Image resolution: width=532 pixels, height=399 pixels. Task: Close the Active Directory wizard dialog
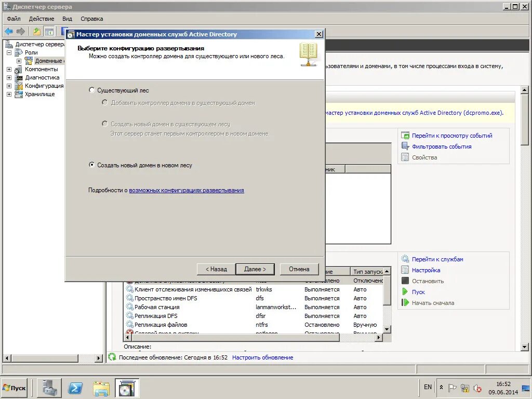(x=319, y=34)
